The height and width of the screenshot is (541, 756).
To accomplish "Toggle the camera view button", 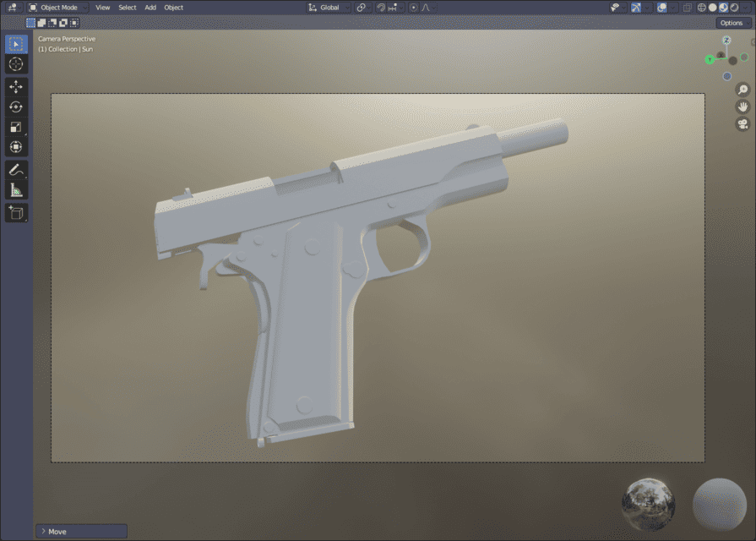I will tap(742, 124).
